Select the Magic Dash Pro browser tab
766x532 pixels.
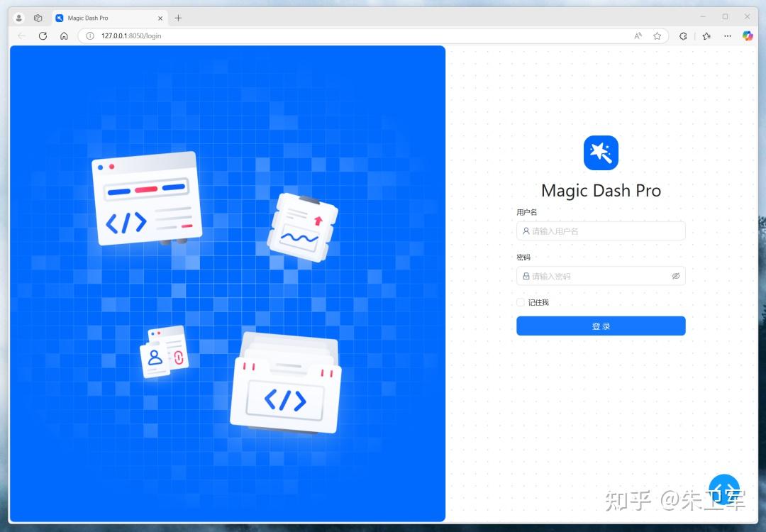click(x=106, y=17)
